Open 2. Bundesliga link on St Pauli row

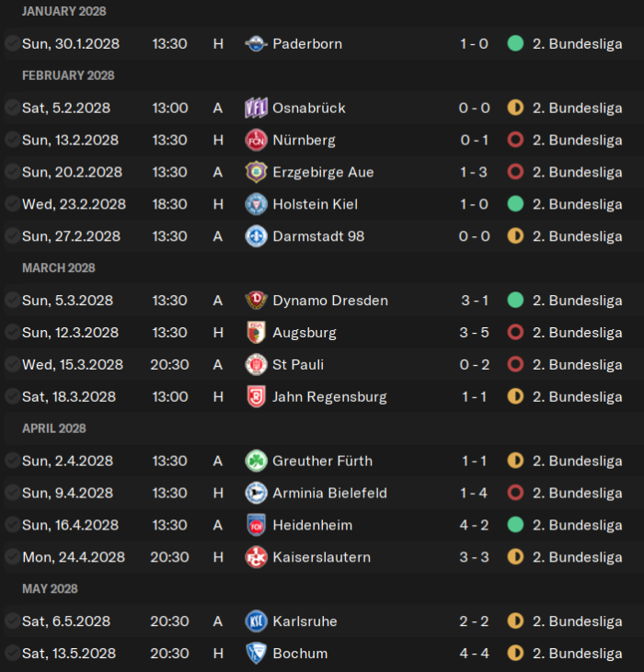577,365
